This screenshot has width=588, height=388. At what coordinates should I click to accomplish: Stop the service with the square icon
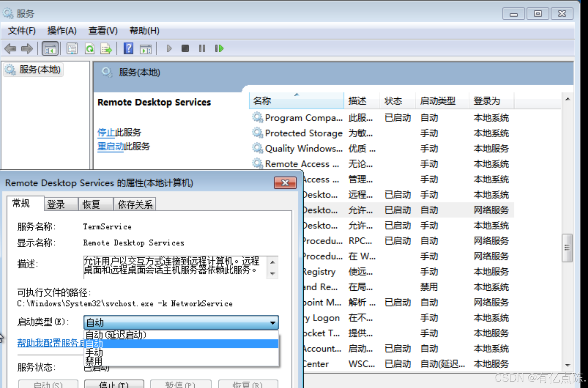185,48
